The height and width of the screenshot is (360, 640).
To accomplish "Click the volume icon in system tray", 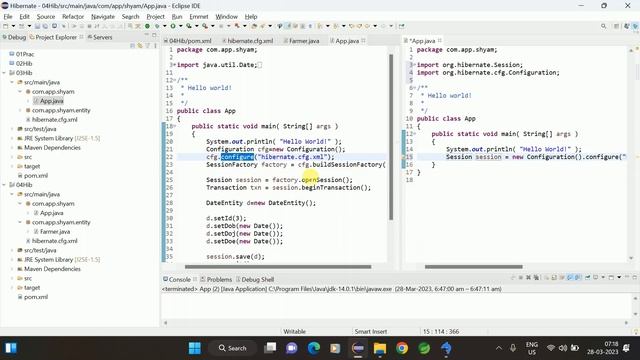I will click(x=562, y=348).
